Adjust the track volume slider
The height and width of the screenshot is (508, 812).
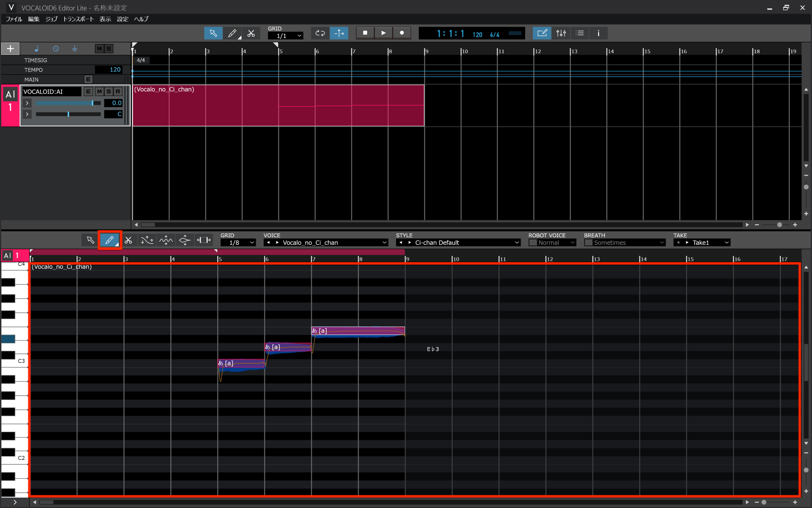tap(67, 103)
